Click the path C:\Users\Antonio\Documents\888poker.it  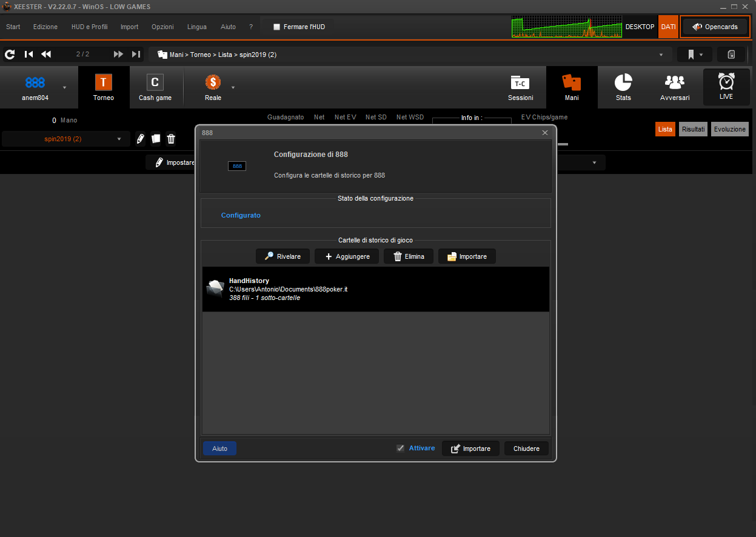(288, 289)
